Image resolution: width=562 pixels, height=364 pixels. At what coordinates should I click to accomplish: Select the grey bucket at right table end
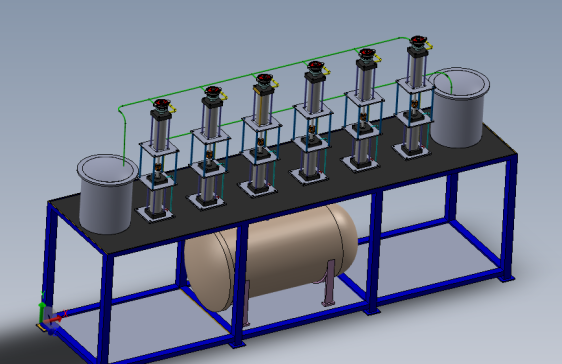click(x=459, y=107)
